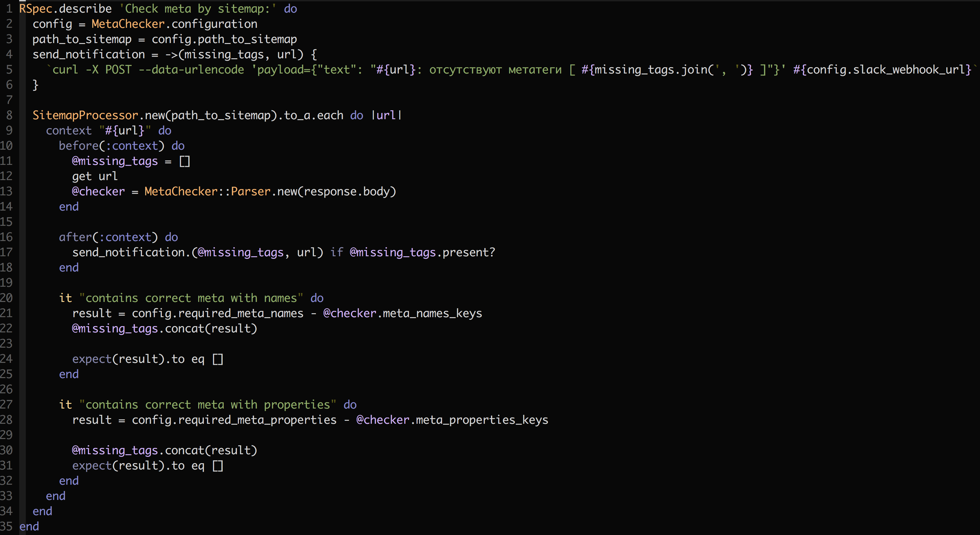The width and height of the screenshot is (980, 535).
Task: Click line number 20 in the gutter
Action: pos(7,298)
